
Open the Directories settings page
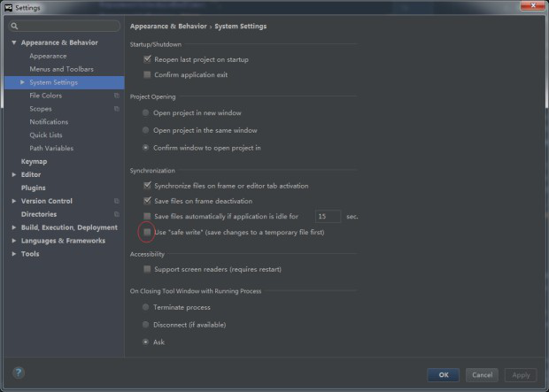pos(39,214)
